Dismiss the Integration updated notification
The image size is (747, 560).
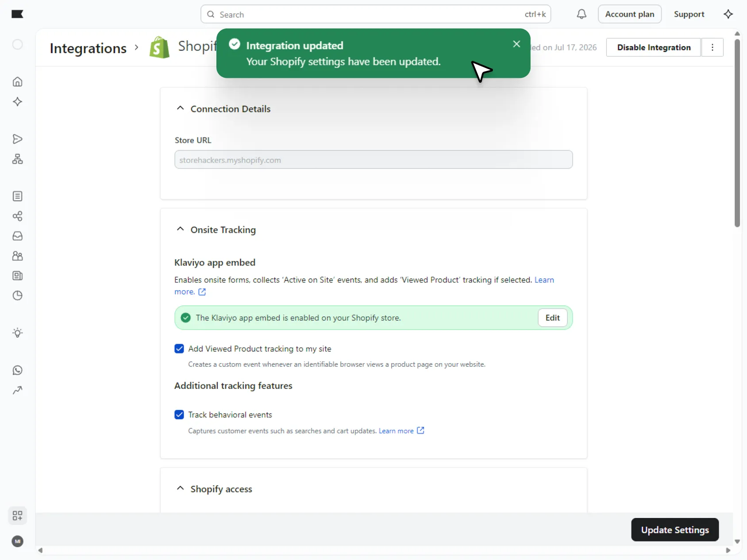click(516, 44)
